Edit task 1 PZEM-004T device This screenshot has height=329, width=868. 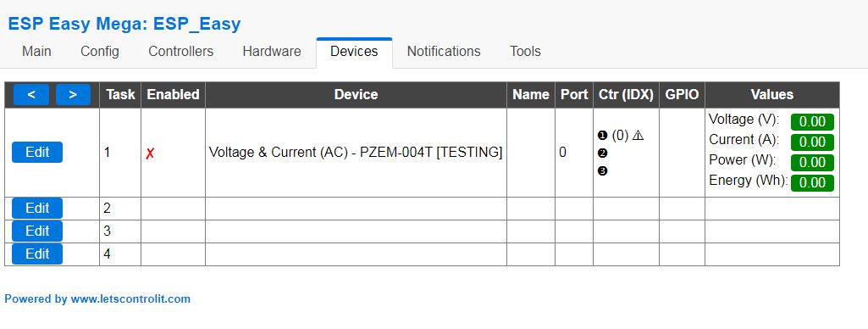click(x=37, y=152)
